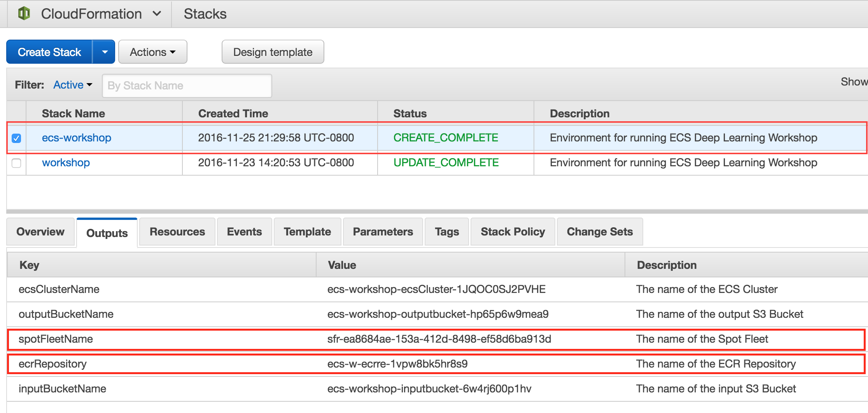Image resolution: width=868 pixels, height=413 pixels.
Task: Click 'The name of the Spot Fleet' description
Action: [702, 339]
